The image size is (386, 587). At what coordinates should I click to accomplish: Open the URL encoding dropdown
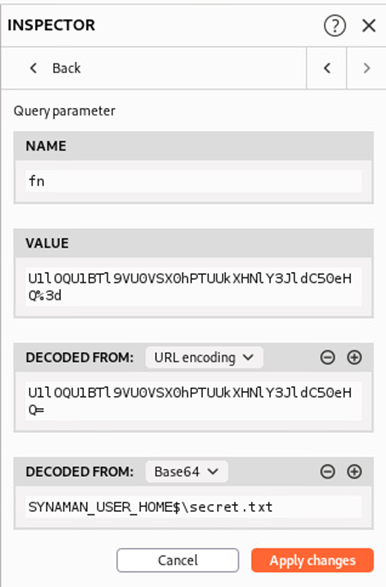(204, 358)
